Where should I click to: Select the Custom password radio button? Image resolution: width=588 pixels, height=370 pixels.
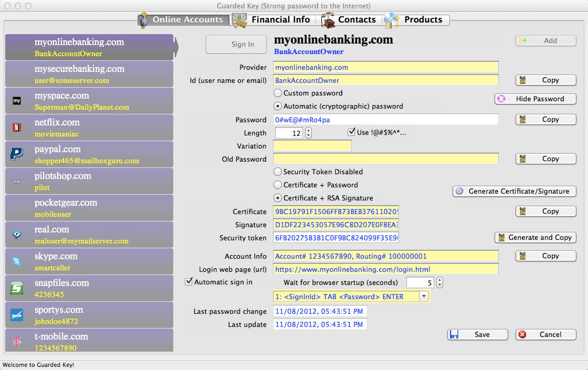[278, 93]
